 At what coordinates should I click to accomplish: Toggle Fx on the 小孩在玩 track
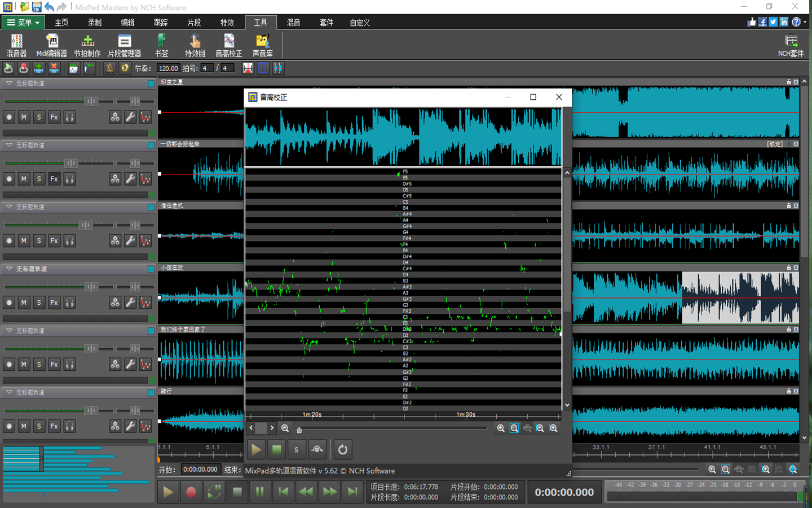[x=54, y=303]
